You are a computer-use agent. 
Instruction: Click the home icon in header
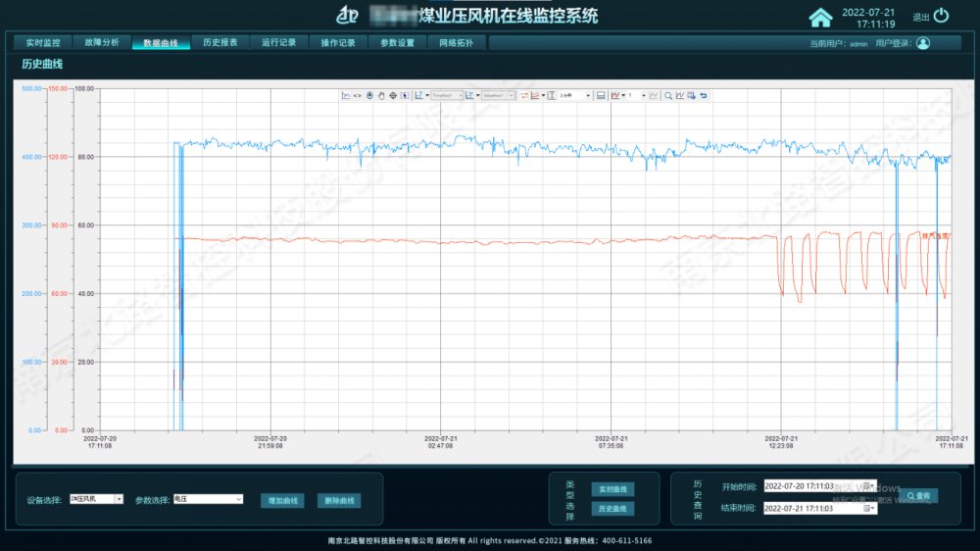(819, 17)
